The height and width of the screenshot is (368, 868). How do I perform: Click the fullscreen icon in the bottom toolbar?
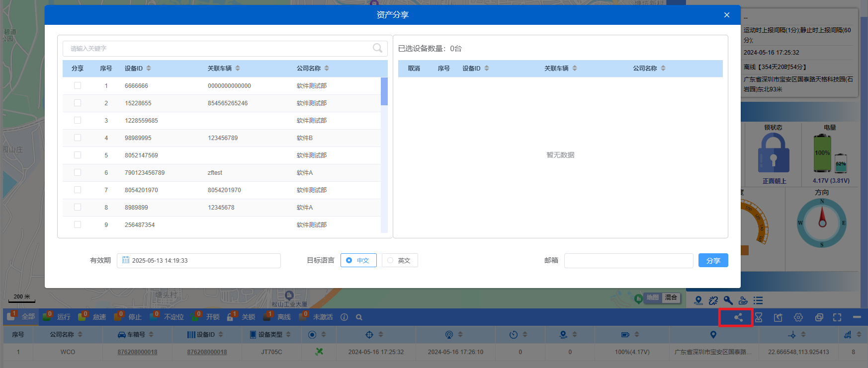coord(837,317)
